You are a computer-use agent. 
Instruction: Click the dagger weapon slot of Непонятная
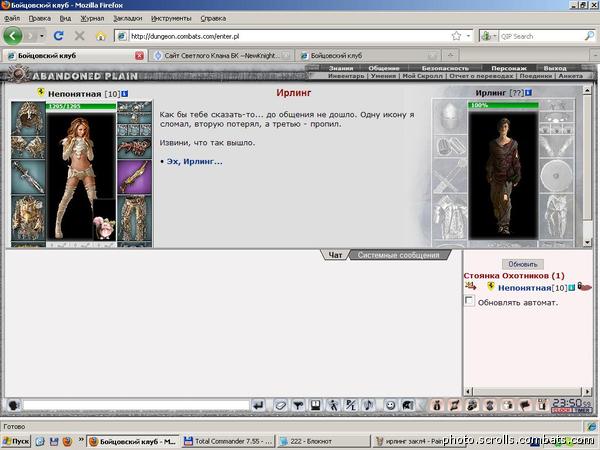[28, 176]
